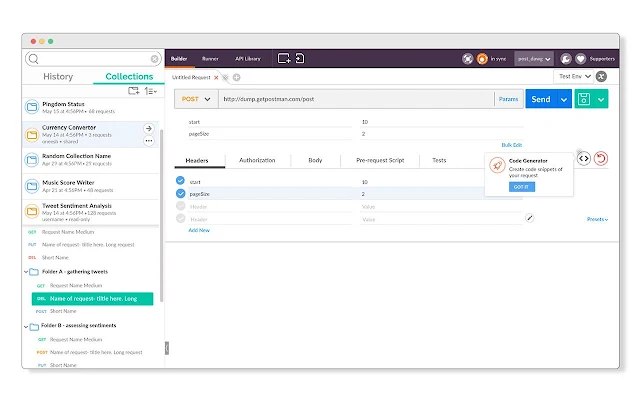Click the rocket icon in Code Generator popup

[x=497, y=165]
